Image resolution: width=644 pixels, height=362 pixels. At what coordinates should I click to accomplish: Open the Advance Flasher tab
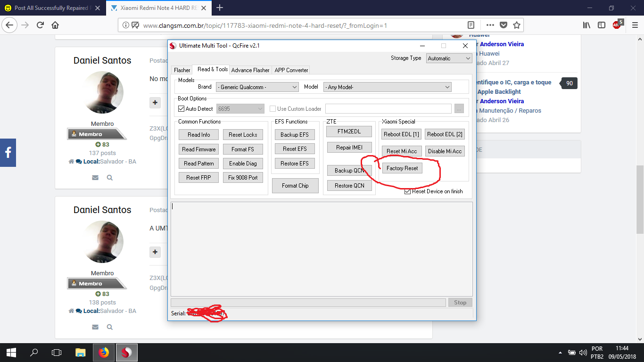pos(250,70)
